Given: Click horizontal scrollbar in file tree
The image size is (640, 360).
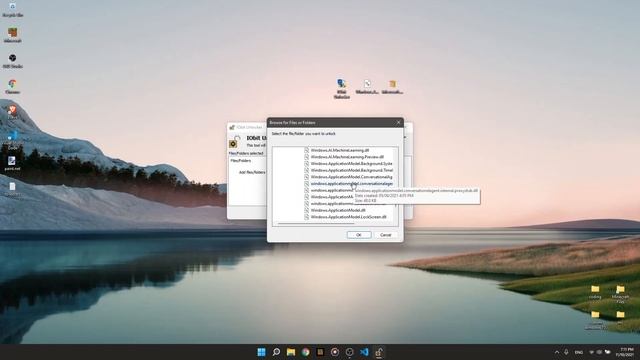Looking at the screenshot, I should coord(316,224).
